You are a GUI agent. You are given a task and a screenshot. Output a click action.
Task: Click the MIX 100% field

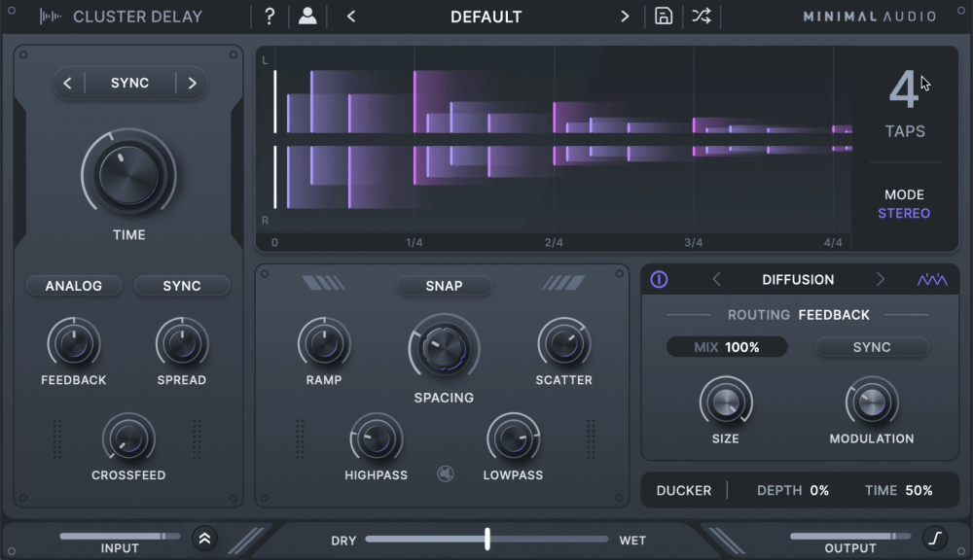727,347
